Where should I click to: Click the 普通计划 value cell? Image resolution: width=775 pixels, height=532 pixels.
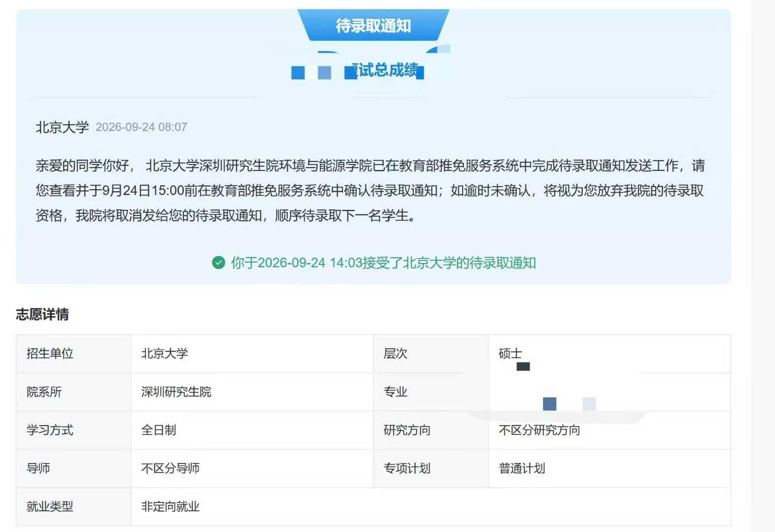pyautogui.click(x=609, y=468)
